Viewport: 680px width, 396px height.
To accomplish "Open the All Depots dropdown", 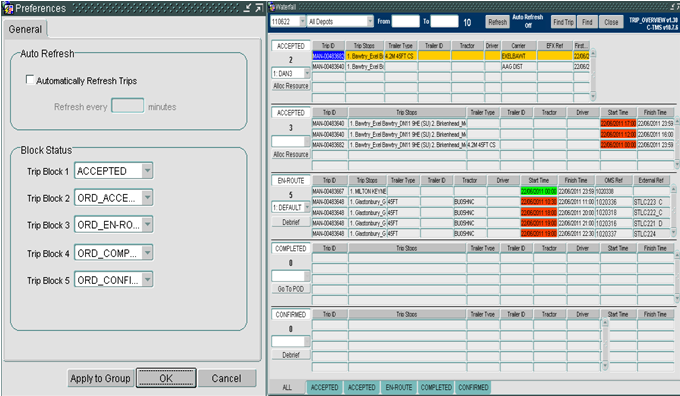I will [x=370, y=21].
